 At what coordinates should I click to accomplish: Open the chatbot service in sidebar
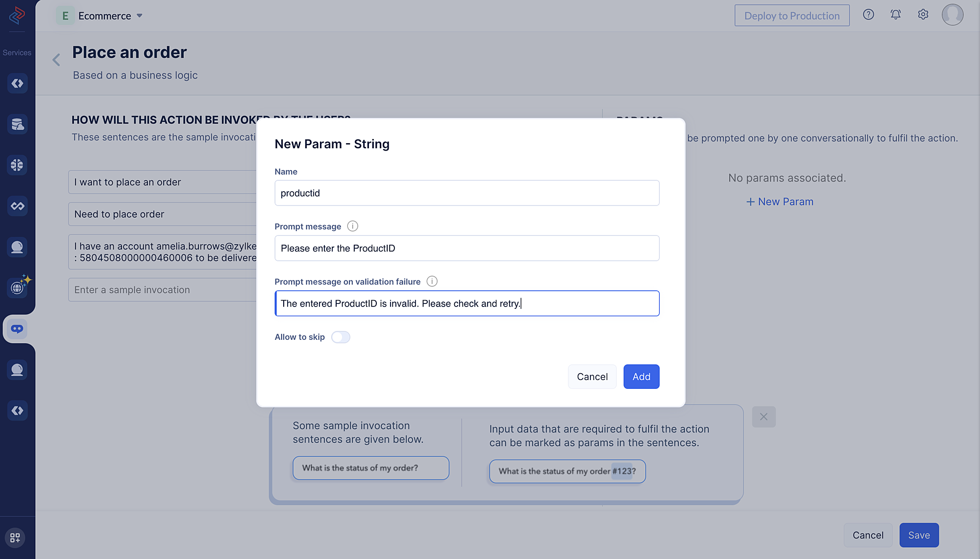tap(17, 329)
